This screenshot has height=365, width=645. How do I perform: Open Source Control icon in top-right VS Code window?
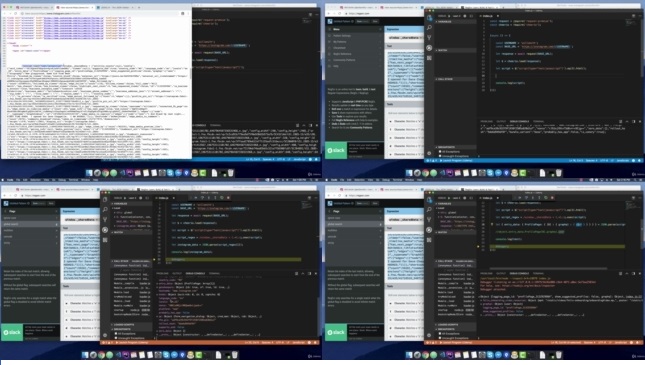(429, 37)
